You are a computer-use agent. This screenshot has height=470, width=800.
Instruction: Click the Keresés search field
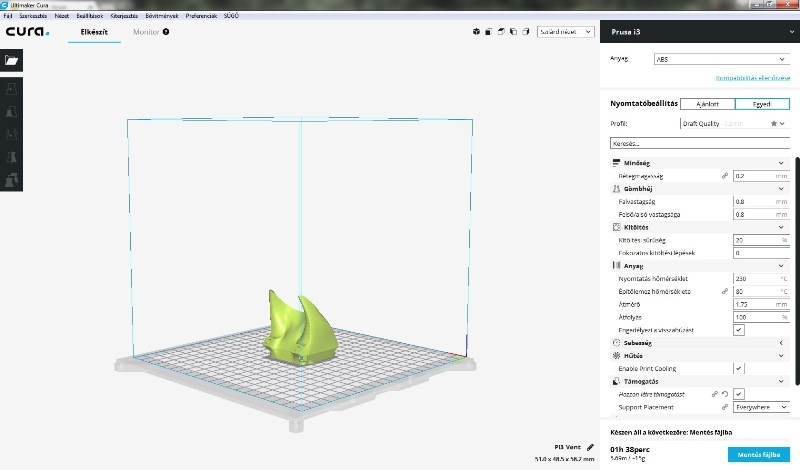pyautogui.click(x=698, y=144)
